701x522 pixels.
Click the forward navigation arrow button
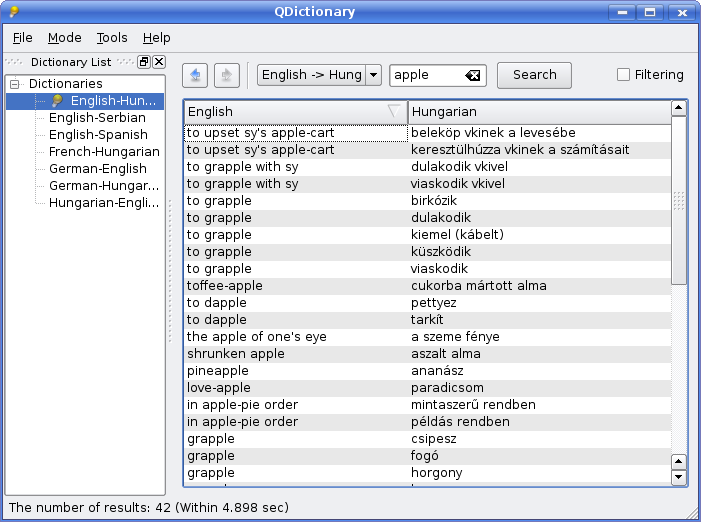(227, 75)
